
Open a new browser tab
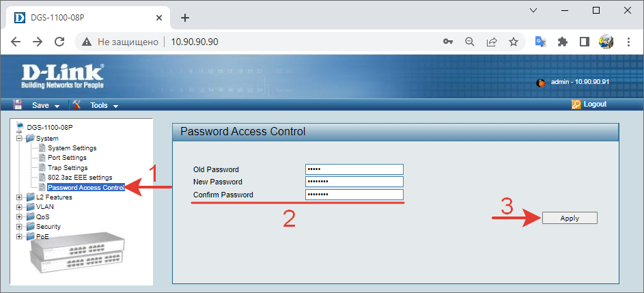pos(184,18)
